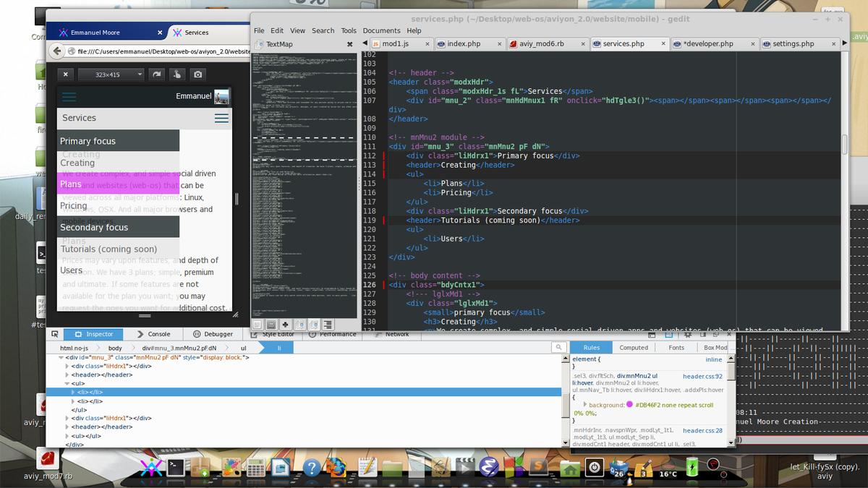Open the 323×415 viewport size dropdown
The width and height of the screenshot is (868, 488).
click(x=111, y=74)
